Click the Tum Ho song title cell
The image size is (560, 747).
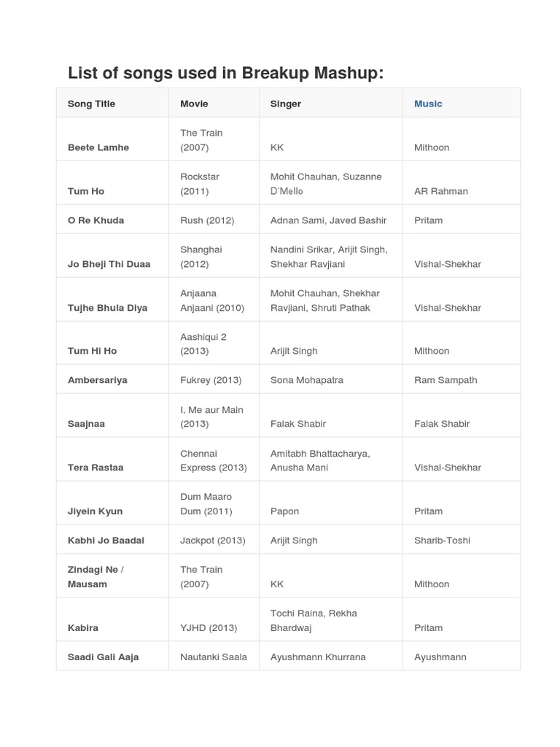tap(86, 191)
